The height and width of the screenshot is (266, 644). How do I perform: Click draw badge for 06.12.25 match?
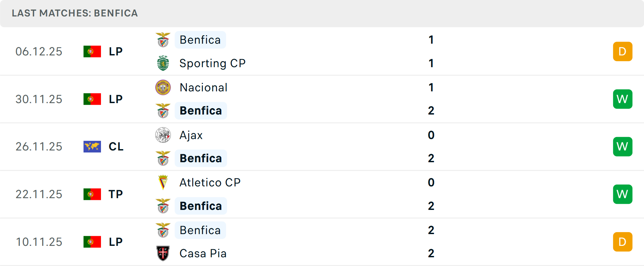pyautogui.click(x=623, y=51)
